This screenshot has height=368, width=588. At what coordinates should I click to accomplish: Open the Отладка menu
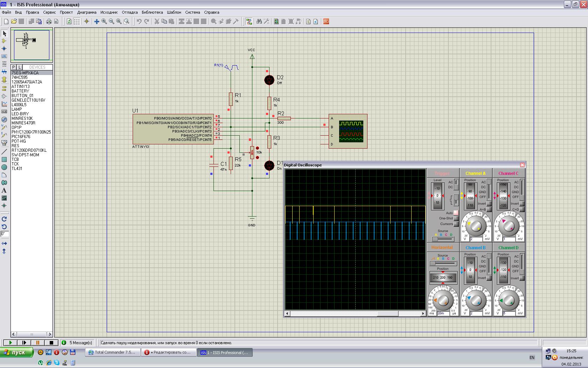129,12
